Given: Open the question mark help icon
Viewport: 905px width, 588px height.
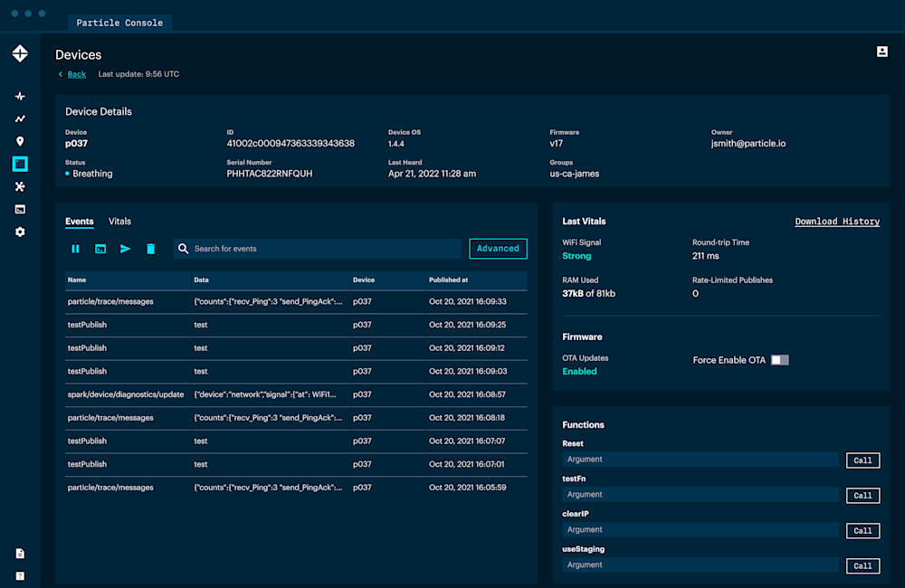Looking at the screenshot, I should [x=20, y=575].
